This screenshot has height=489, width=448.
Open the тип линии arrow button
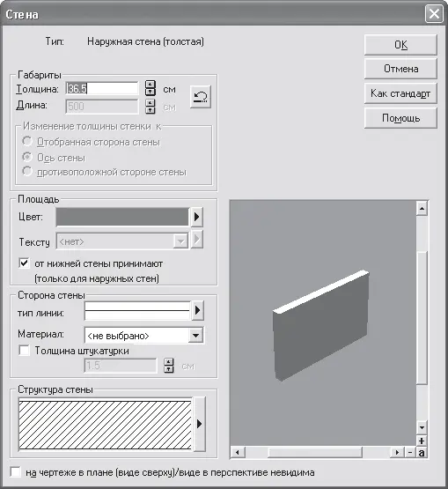[197, 310]
